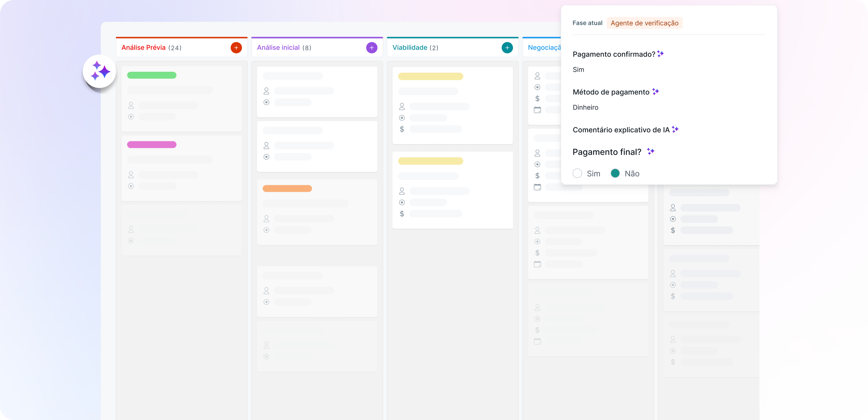Select the Não radio option
This screenshot has height=420, width=868.
(615, 173)
